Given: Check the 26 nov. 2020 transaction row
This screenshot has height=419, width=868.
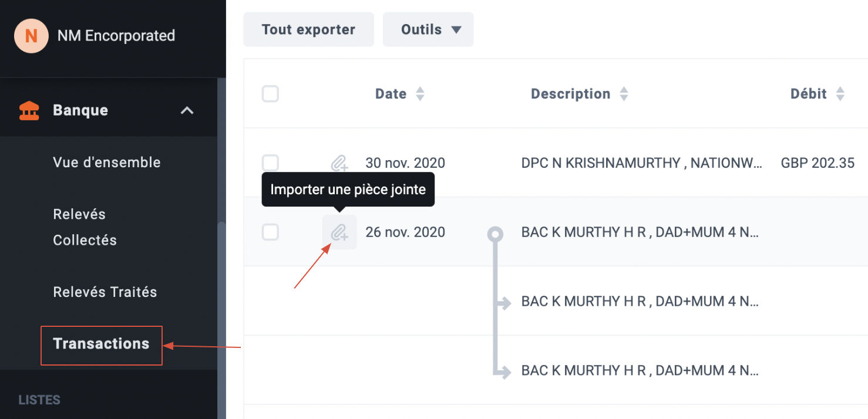Looking at the screenshot, I should (x=270, y=232).
